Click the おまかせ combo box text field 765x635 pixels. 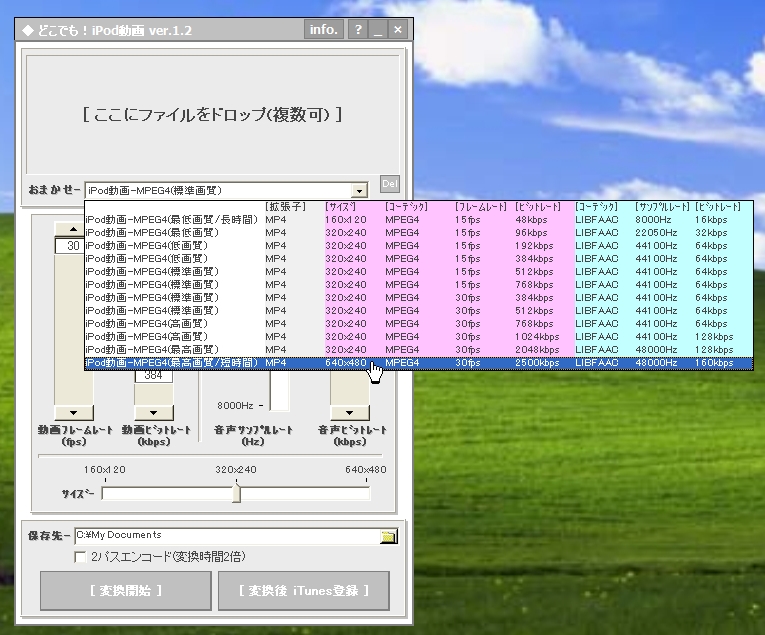click(218, 191)
